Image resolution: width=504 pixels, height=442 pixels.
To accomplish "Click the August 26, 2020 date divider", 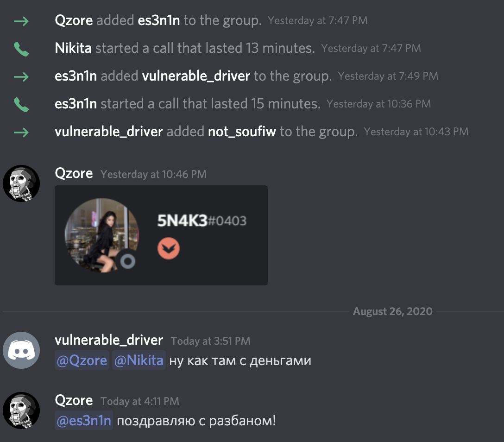I will (x=393, y=311).
